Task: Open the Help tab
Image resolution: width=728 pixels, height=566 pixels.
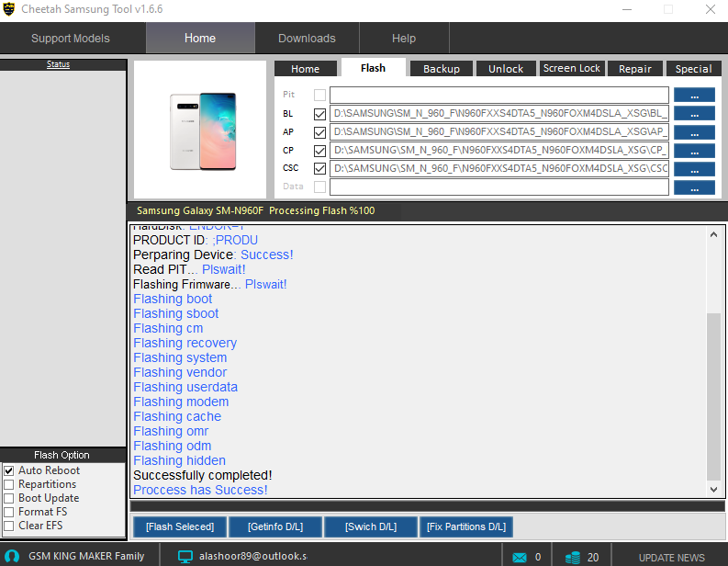Action: (404, 38)
